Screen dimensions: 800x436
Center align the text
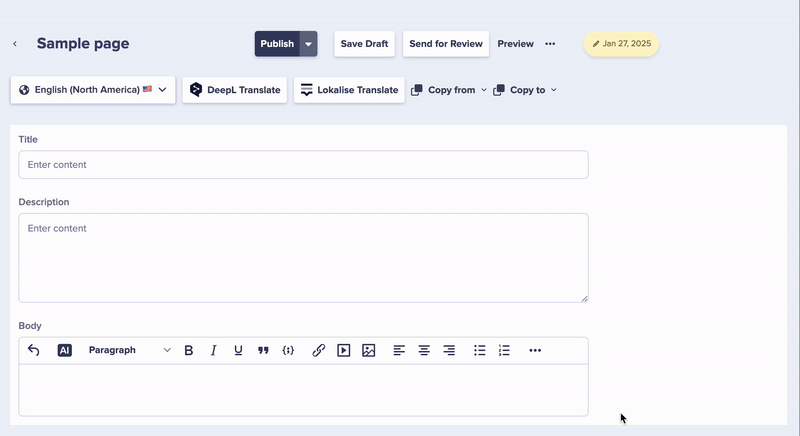(424, 350)
